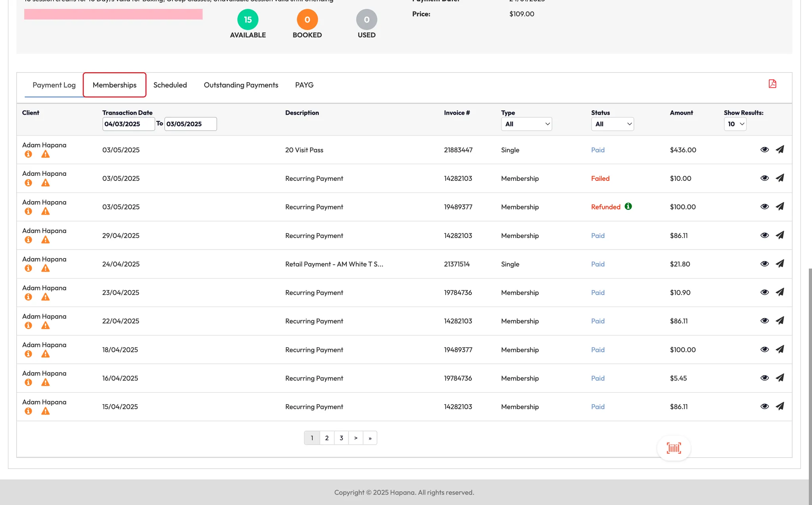
Task: Click the warning triangle icon in the Failed row
Action: tap(46, 183)
